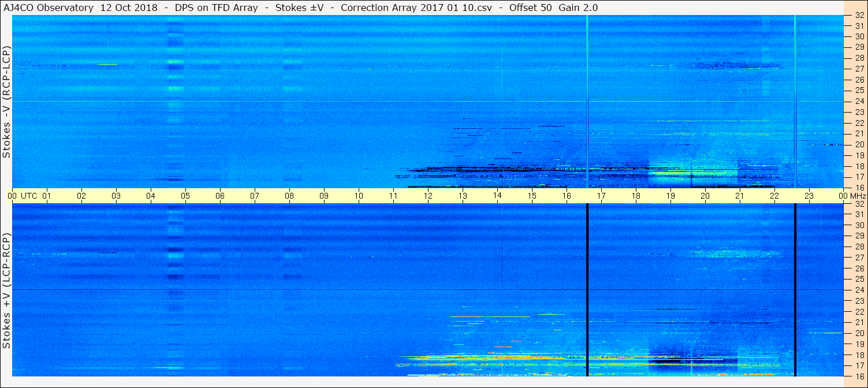Click the 09 hour mark on the time axis
Screen dimensions: 868x388
click(x=324, y=196)
